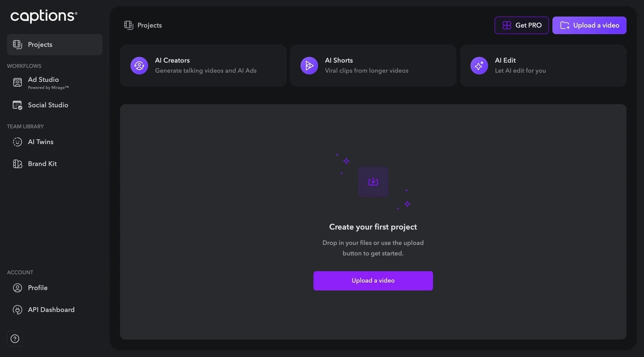Click the AI Twins face icon
Screen dimensions: 644x357
click(x=17, y=142)
